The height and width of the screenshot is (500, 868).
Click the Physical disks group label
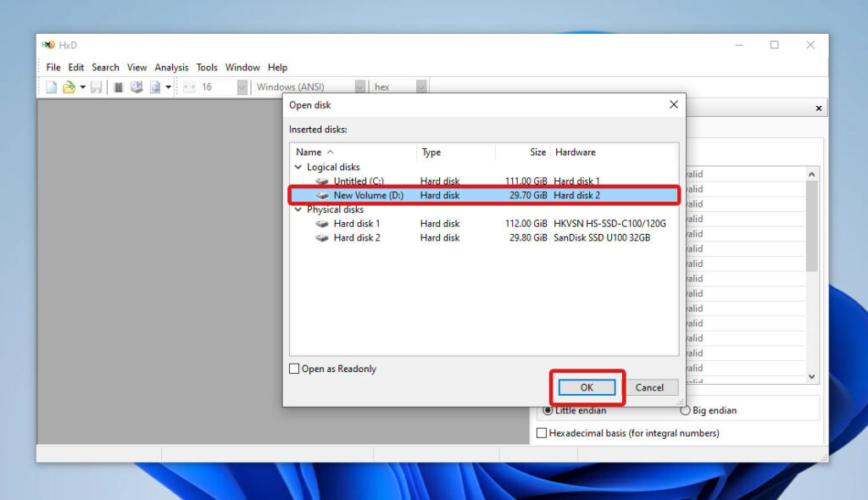click(336, 209)
